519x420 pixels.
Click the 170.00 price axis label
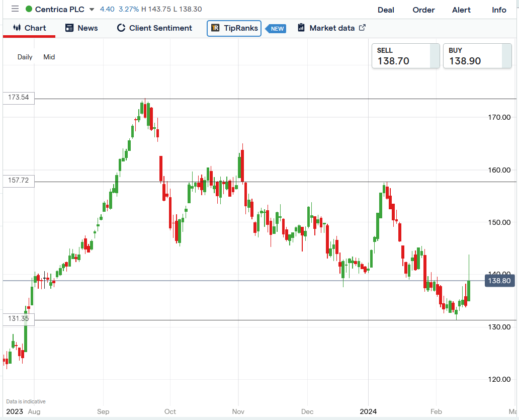pyautogui.click(x=499, y=117)
